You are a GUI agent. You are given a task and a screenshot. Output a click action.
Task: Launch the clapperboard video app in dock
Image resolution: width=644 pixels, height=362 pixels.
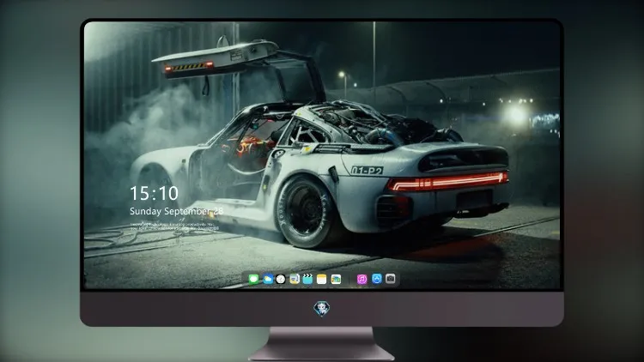coord(307,279)
